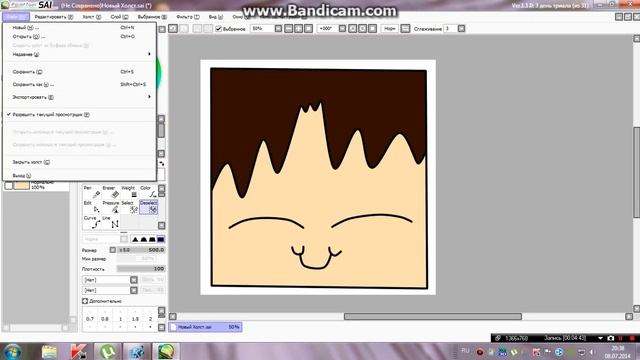Image resolution: width=640 pixels, height=360 pixels.
Task: Select the Color tool
Action: [148, 192]
